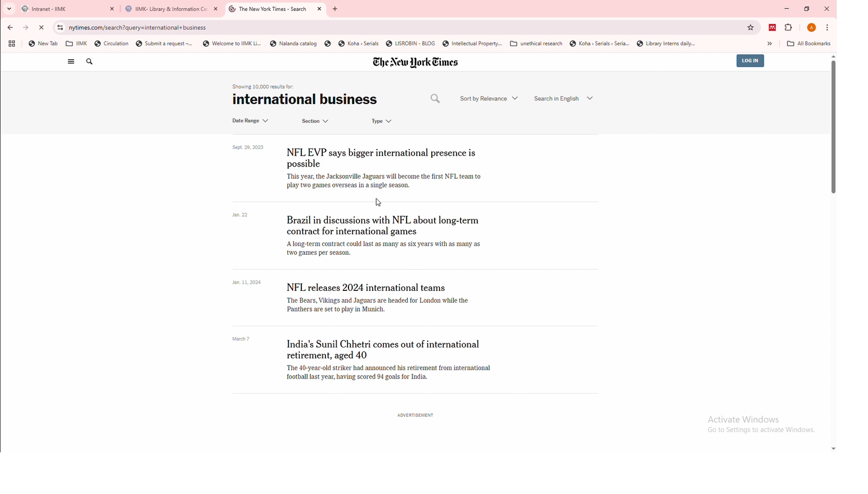The image size is (868, 494).
Task: Click the page vertical scrollbar thumb
Action: [x=833, y=127]
